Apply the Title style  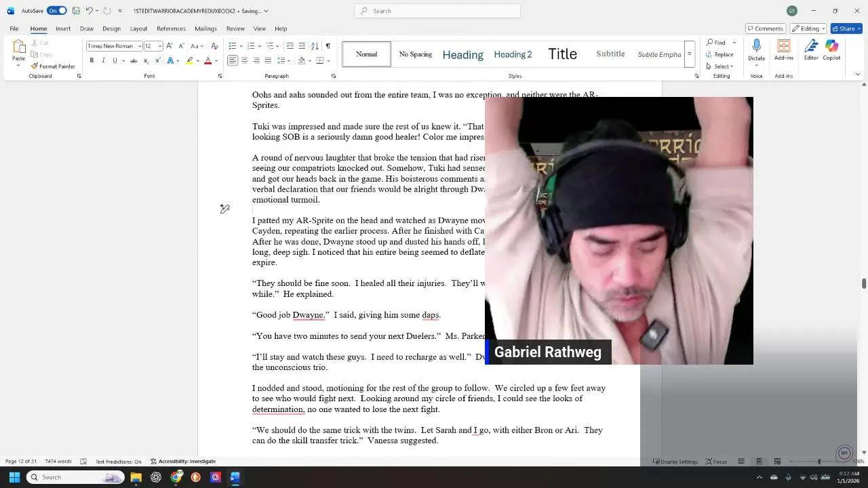(562, 54)
